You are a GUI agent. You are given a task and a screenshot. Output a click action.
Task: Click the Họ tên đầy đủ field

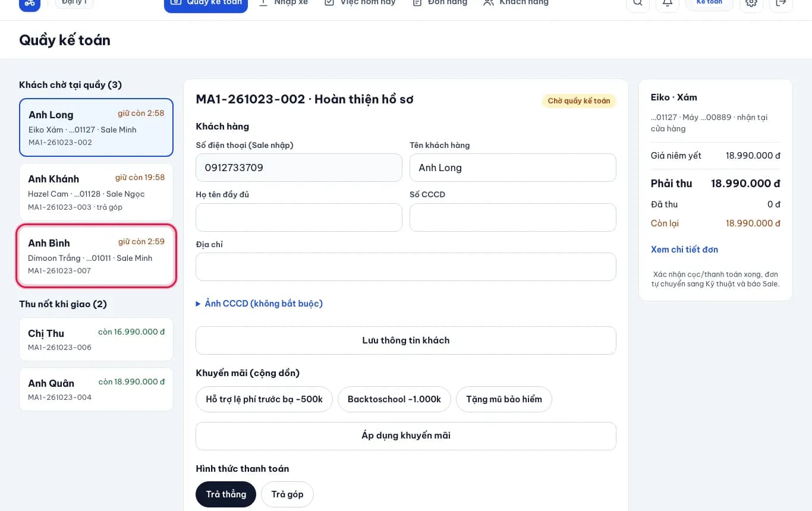coord(299,217)
